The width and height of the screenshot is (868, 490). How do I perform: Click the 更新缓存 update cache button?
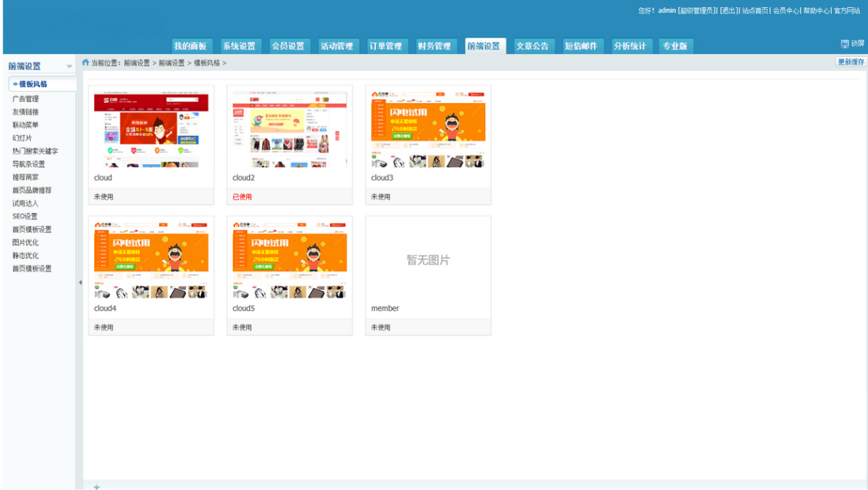(851, 61)
